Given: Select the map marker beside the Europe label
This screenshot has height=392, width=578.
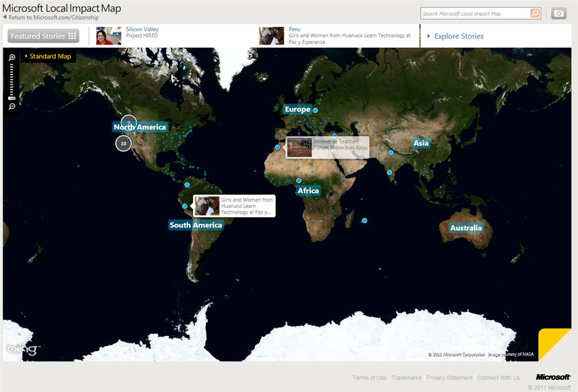Looking at the screenshot, I should point(315,110).
